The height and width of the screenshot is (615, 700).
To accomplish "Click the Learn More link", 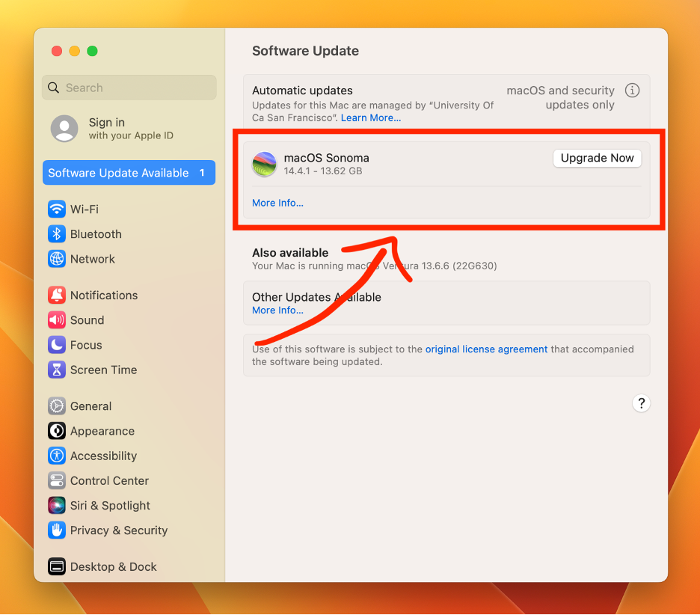I will 371,117.
